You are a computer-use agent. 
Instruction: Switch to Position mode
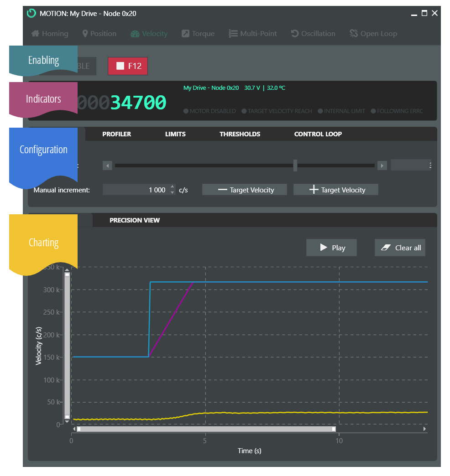coord(99,34)
